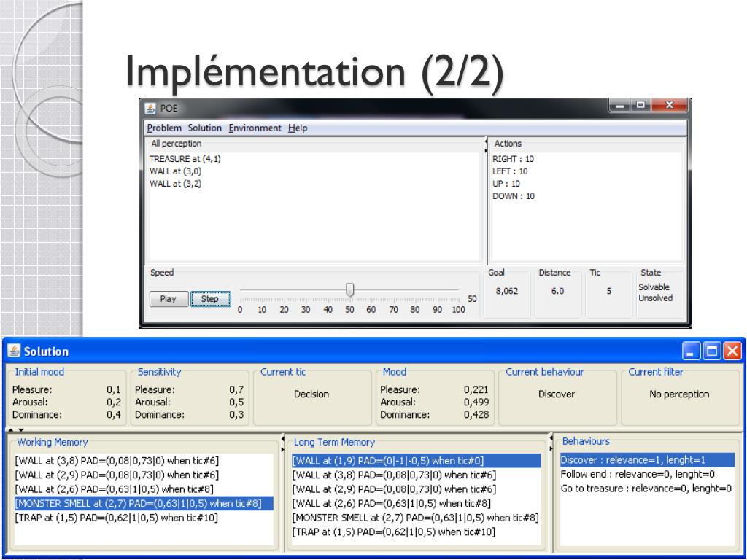Click split pane arrow next to Behaviours panel
The width and height of the screenshot is (747, 560).
click(551, 437)
